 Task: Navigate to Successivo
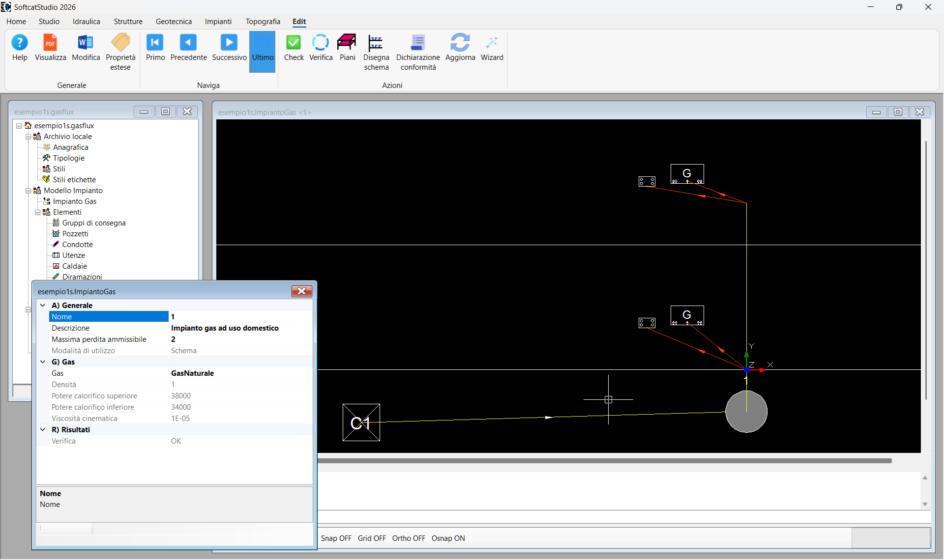point(229,48)
